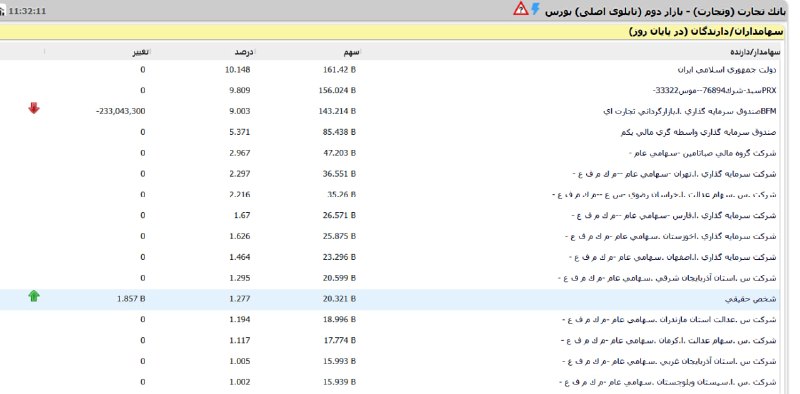This screenshot has height=394, width=800.
Task: Sort by the تغییر column header
Action: coord(142,52)
